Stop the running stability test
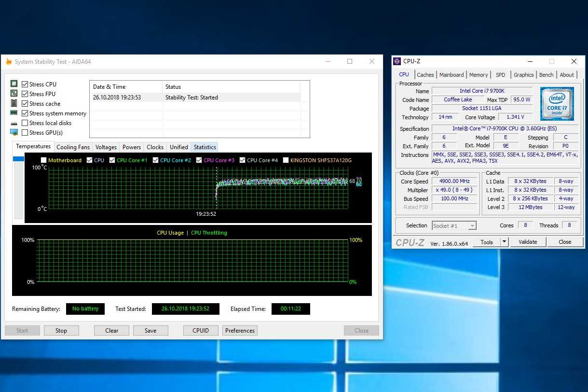 (x=61, y=331)
